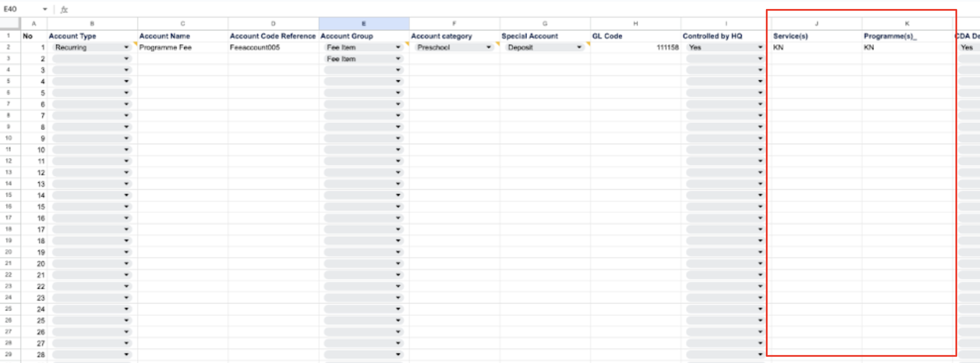The height and width of the screenshot is (363, 980).
Task: Click the select-all corner of the grid
Action: pos(9,23)
